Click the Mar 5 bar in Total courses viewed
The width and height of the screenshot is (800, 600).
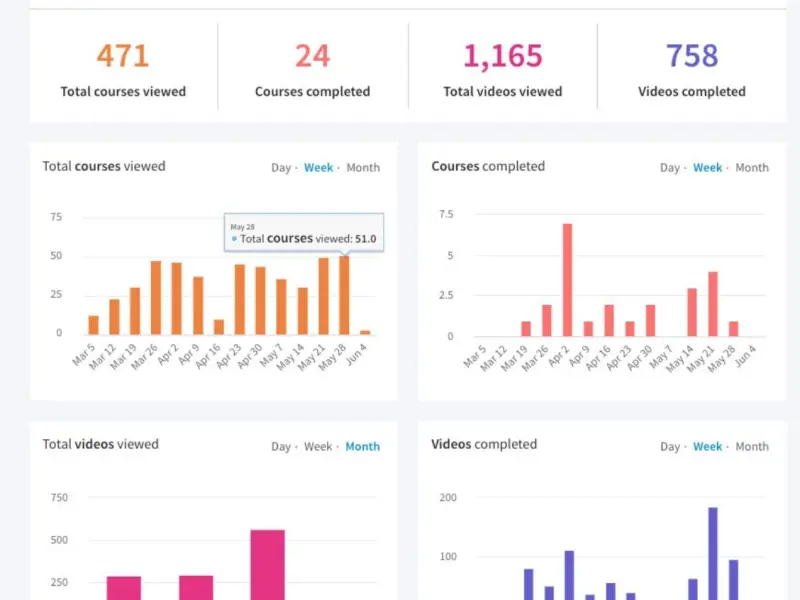pos(93,325)
